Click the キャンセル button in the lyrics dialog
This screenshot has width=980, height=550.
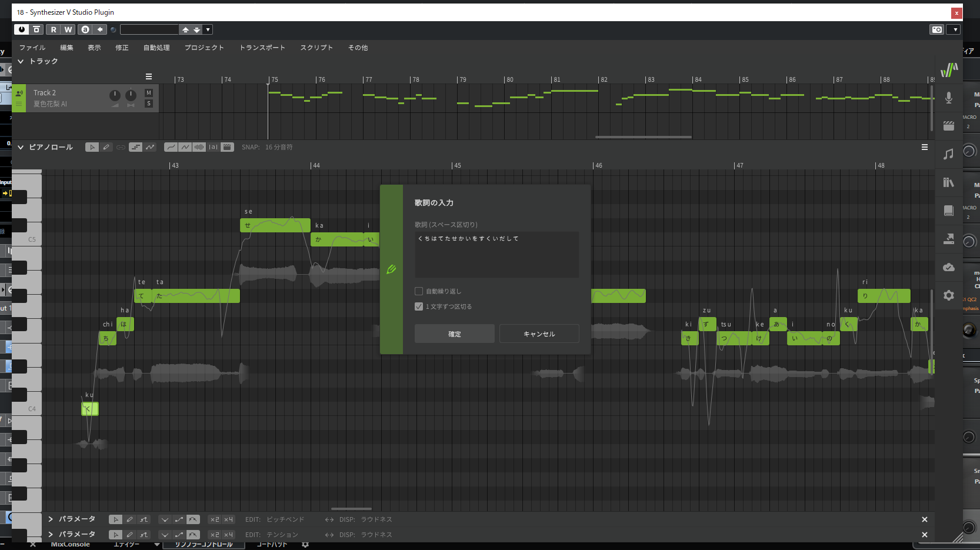(x=538, y=334)
